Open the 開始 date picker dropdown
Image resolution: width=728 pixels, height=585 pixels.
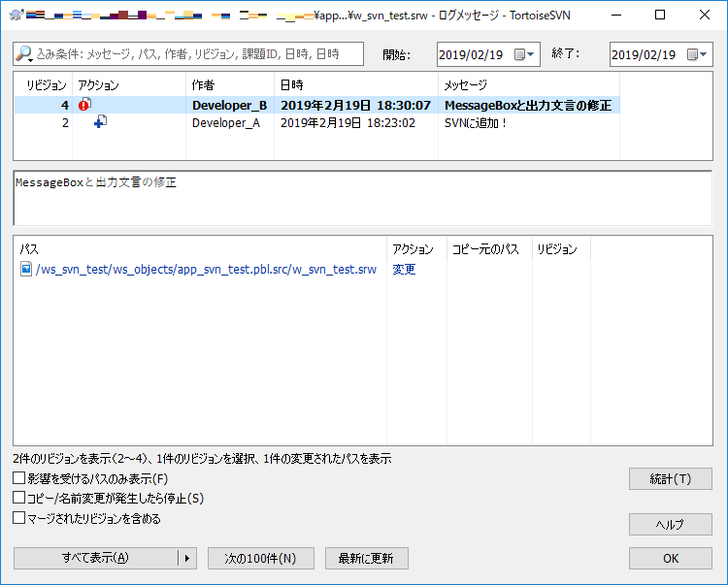click(525, 54)
